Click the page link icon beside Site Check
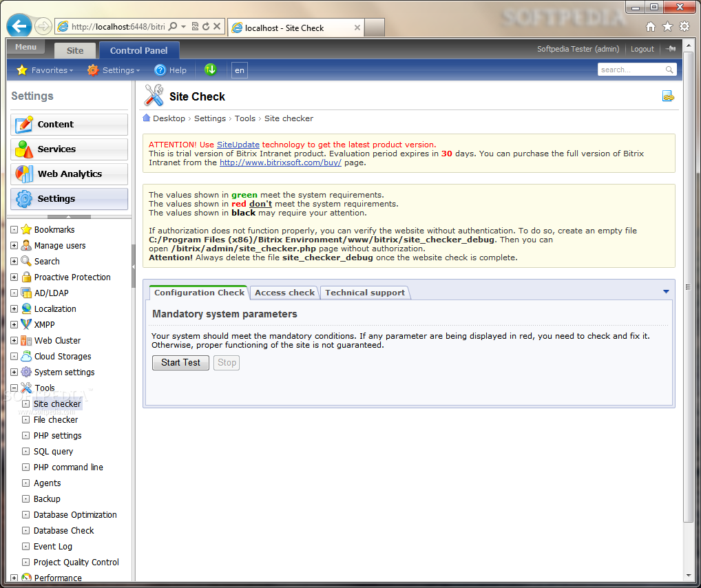The image size is (701, 588). (x=668, y=96)
